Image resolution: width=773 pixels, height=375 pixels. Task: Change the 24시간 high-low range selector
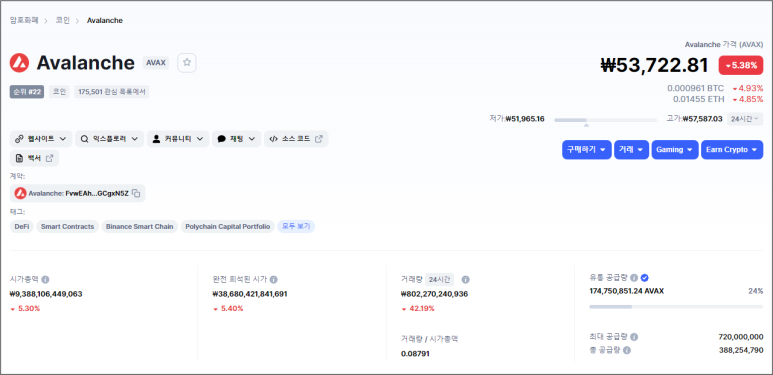[744, 119]
